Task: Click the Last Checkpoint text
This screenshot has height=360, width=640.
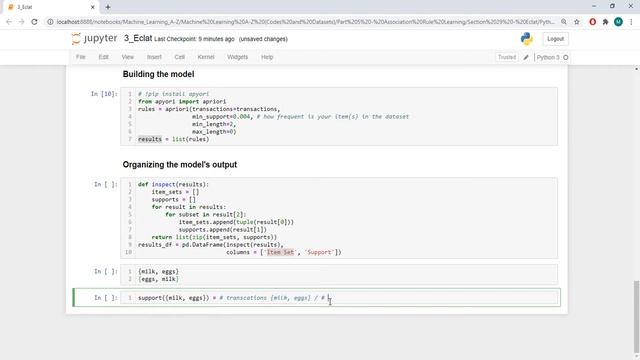Action: point(194,39)
